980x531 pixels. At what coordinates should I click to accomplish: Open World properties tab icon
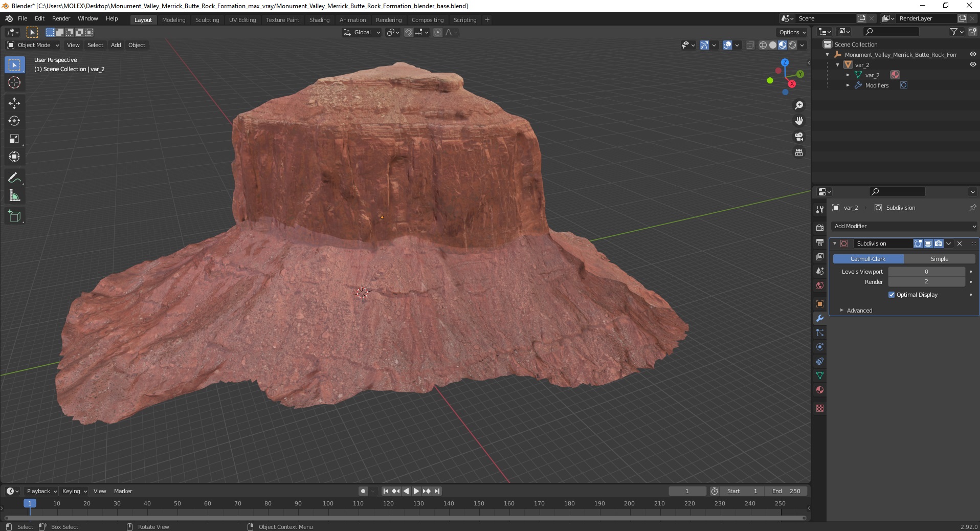[x=820, y=285]
